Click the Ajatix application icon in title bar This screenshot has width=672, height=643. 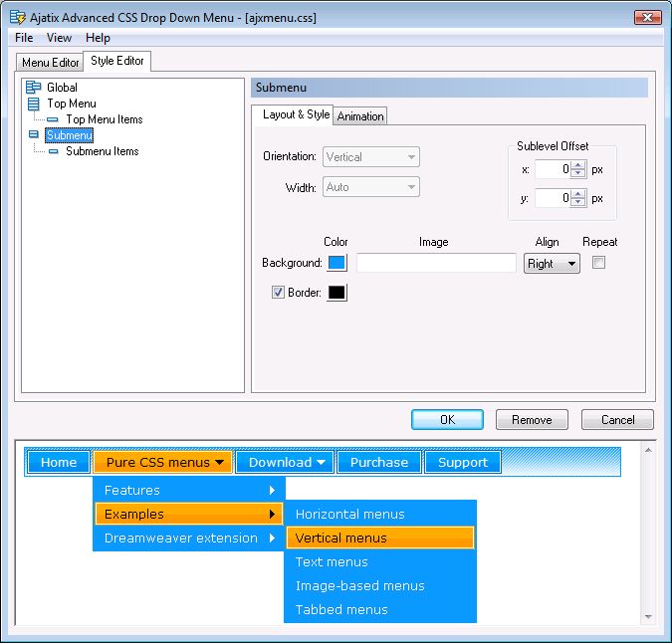18,18
